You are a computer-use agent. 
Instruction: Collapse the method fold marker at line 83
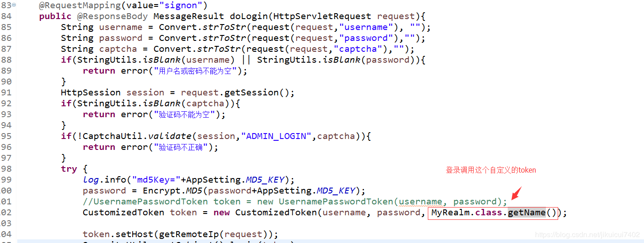(14, 5)
